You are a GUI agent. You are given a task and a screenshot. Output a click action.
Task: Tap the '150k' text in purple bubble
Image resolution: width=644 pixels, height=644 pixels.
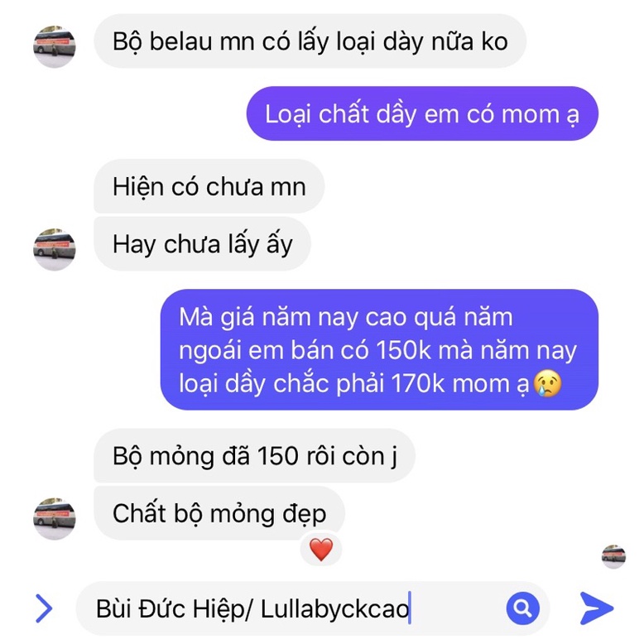pos(403,350)
